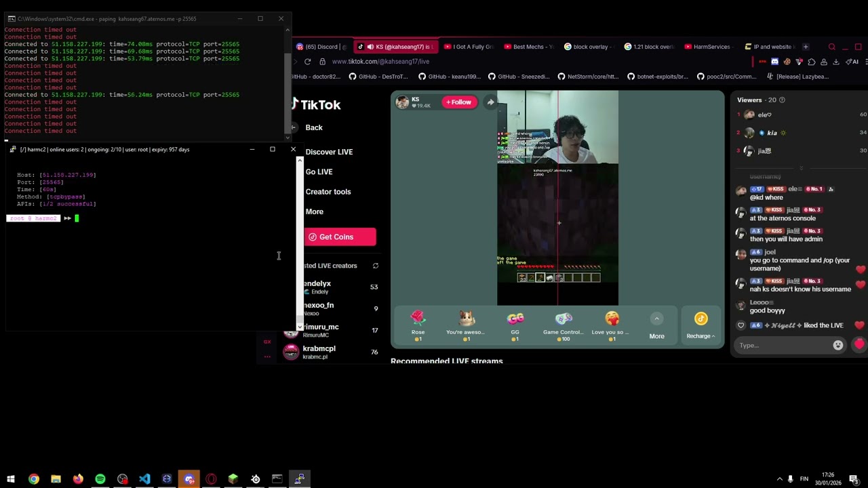This screenshot has width=868, height=488.
Task: Open Spotify from the taskbar
Action: click(100, 479)
